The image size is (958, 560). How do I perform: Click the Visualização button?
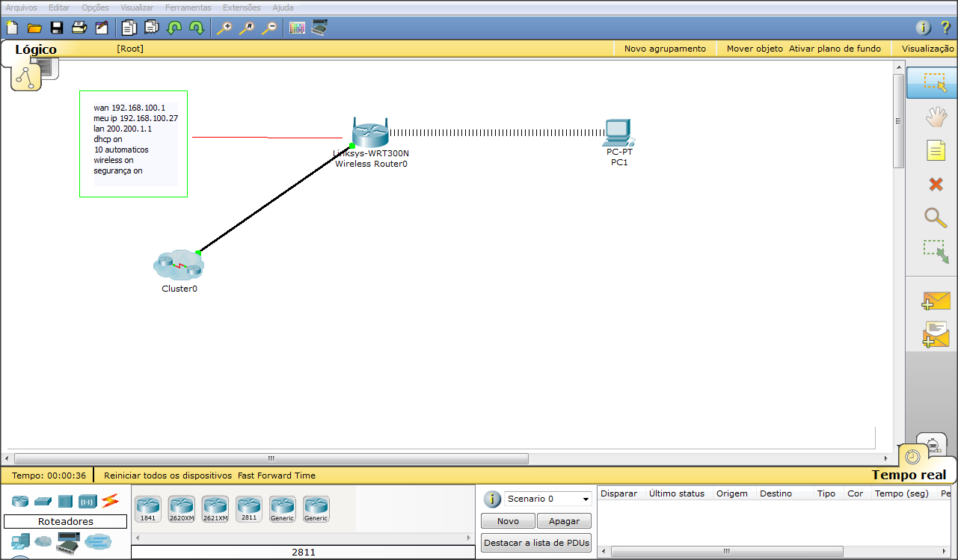tap(929, 49)
